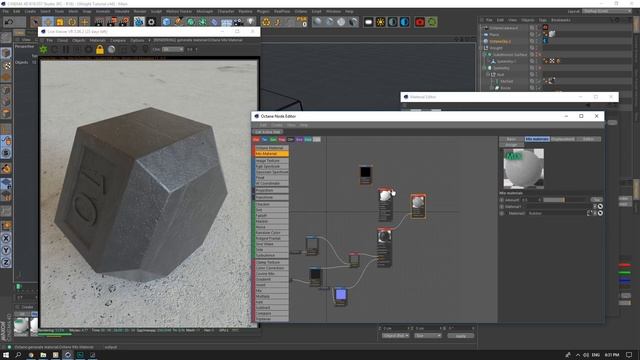Open Object Manager Tags menu
Image resolution: width=640 pixels, height=360 pixels.
(x=542, y=20)
